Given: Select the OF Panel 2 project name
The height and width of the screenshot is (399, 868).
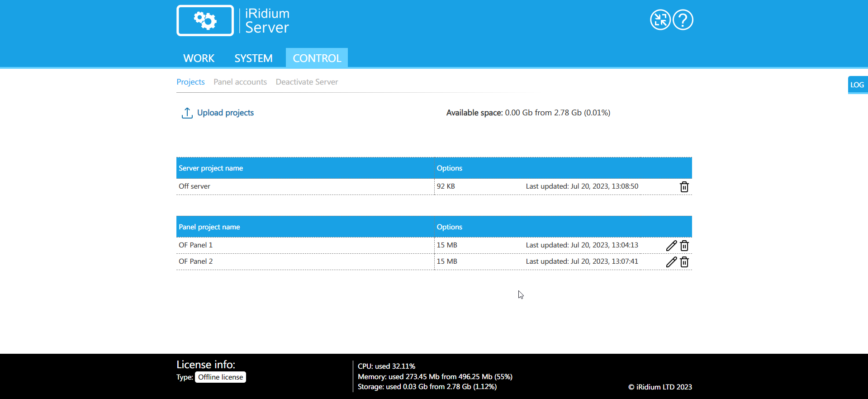Looking at the screenshot, I should point(195,261).
